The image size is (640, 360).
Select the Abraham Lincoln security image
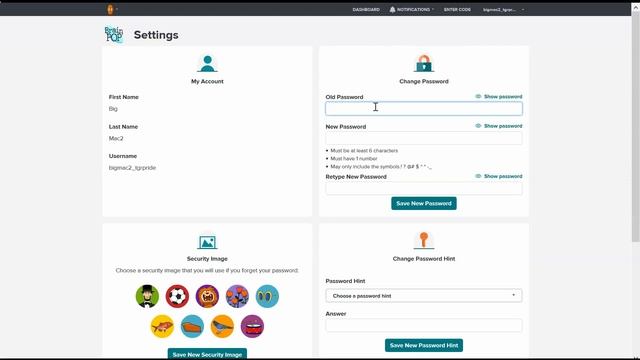point(147,296)
